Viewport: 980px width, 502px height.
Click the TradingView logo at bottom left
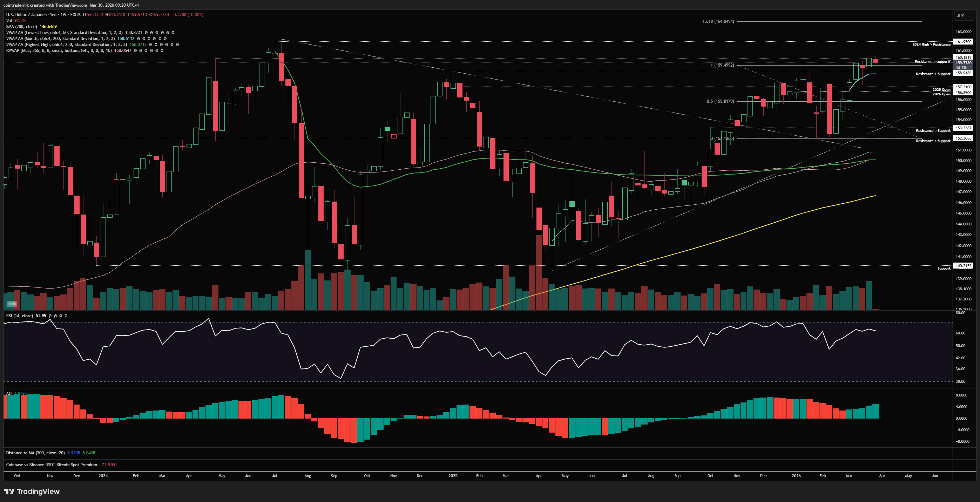pos(32,491)
